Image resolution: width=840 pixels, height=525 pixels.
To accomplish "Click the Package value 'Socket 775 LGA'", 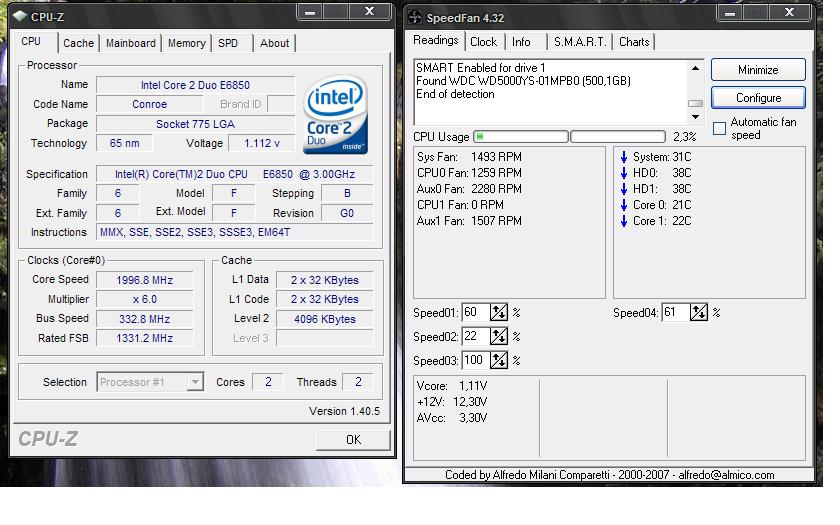I will click(195, 124).
